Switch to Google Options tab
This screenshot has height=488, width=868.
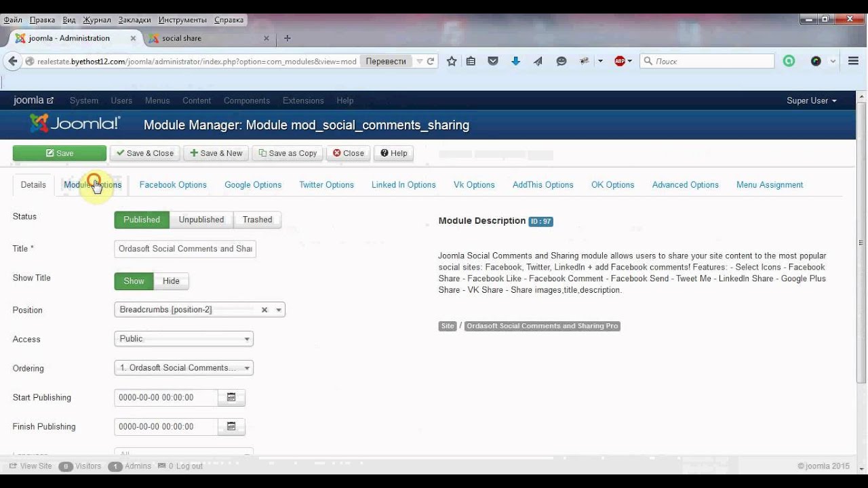253,185
